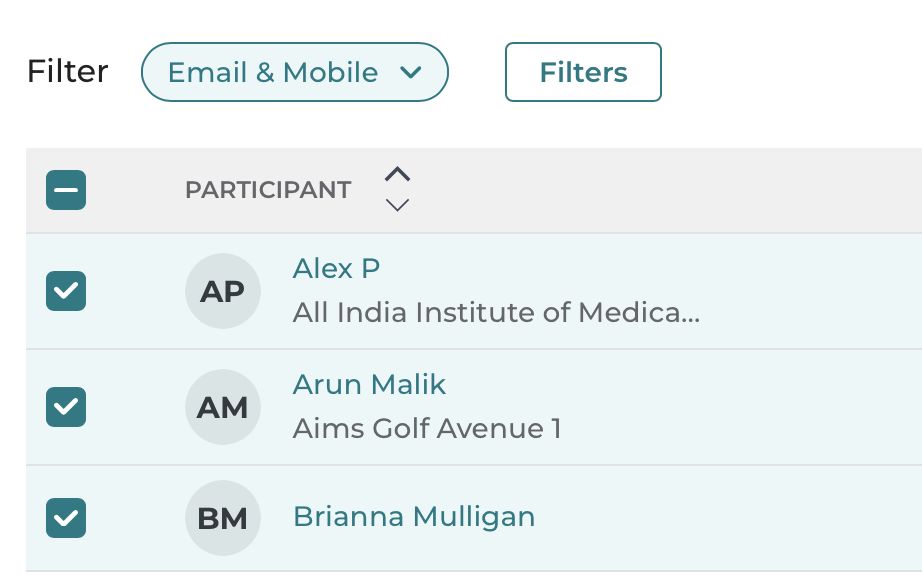Click the ascending sort arrow beside PARTICIPANT

(397, 174)
